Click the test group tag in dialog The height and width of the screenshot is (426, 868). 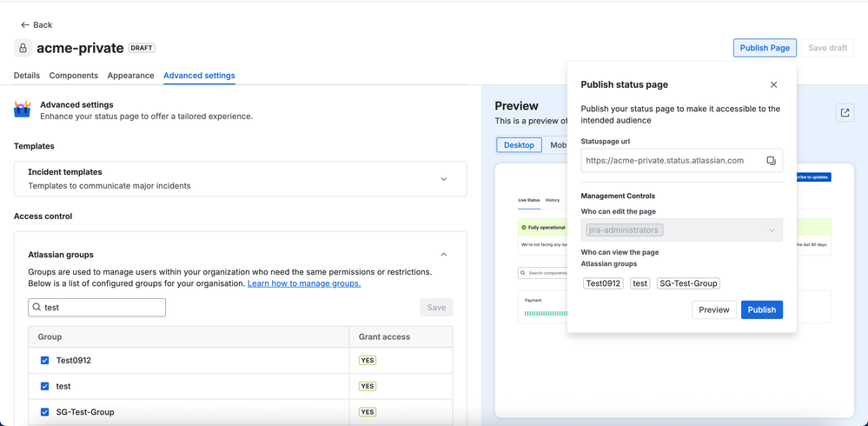point(640,283)
